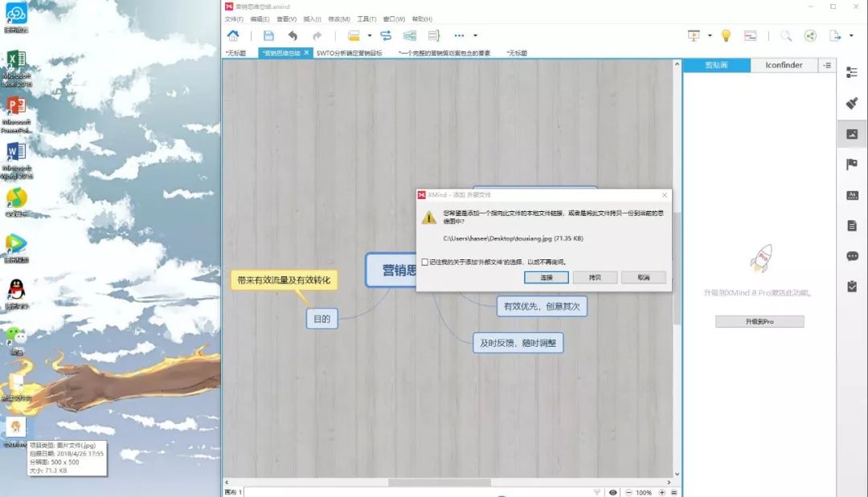Click the summary bracket icon
The image size is (868, 497).
coord(434,36)
